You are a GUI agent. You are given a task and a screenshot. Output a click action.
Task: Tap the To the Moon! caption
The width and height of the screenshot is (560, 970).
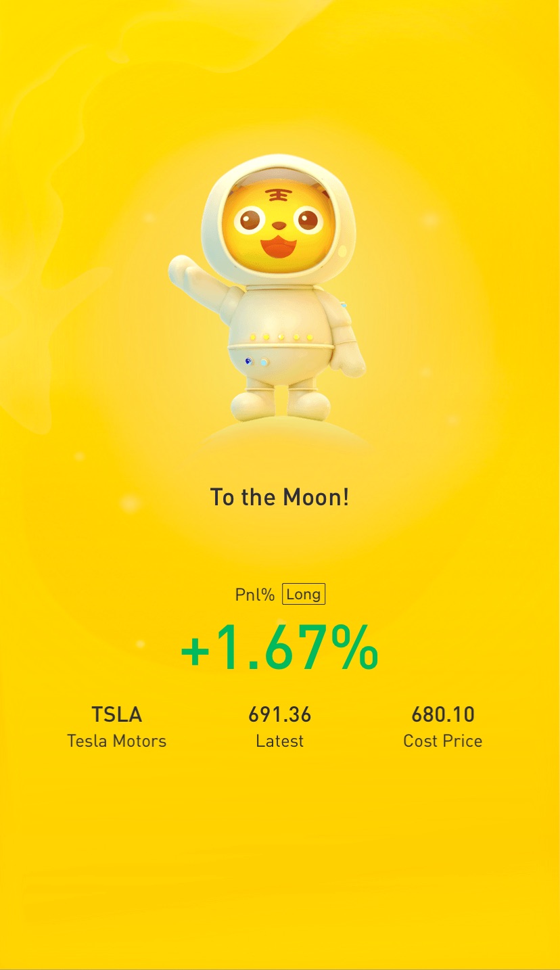(x=280, y=497)
